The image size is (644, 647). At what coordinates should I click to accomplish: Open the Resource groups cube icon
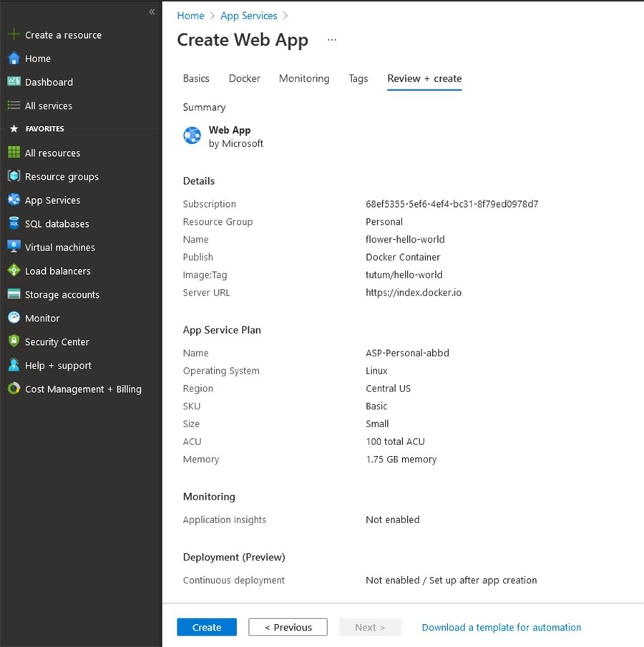(13, 176)
